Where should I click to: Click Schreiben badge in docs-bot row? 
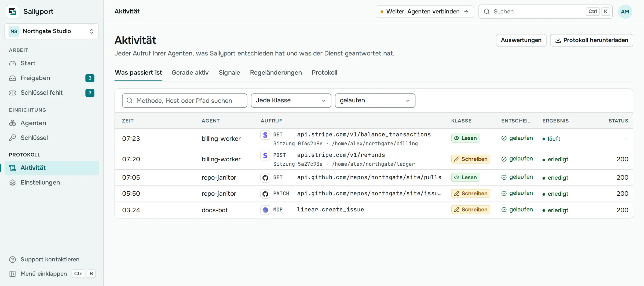pos(471,210)
